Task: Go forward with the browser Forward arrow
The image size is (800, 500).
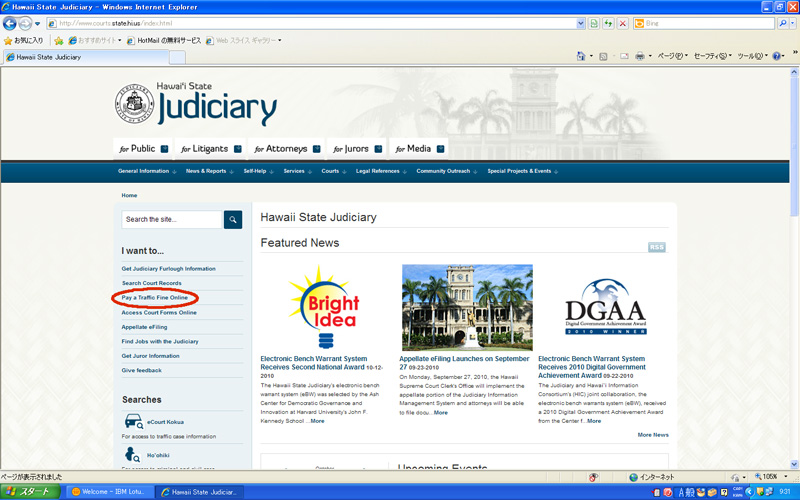Action: (x=24, y=23)
